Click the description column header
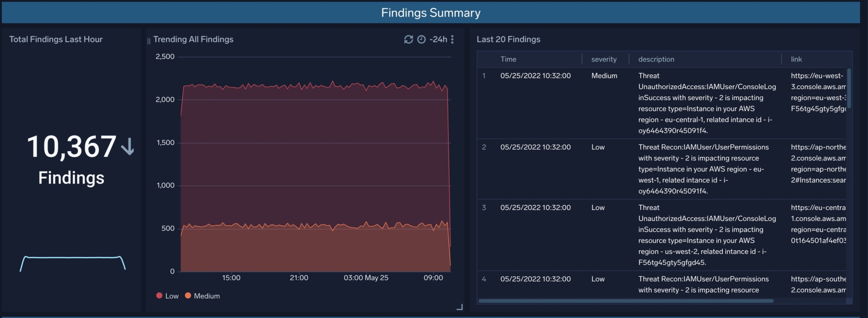The width and height of the screenshot is (868, 318). tap(656, 59)
